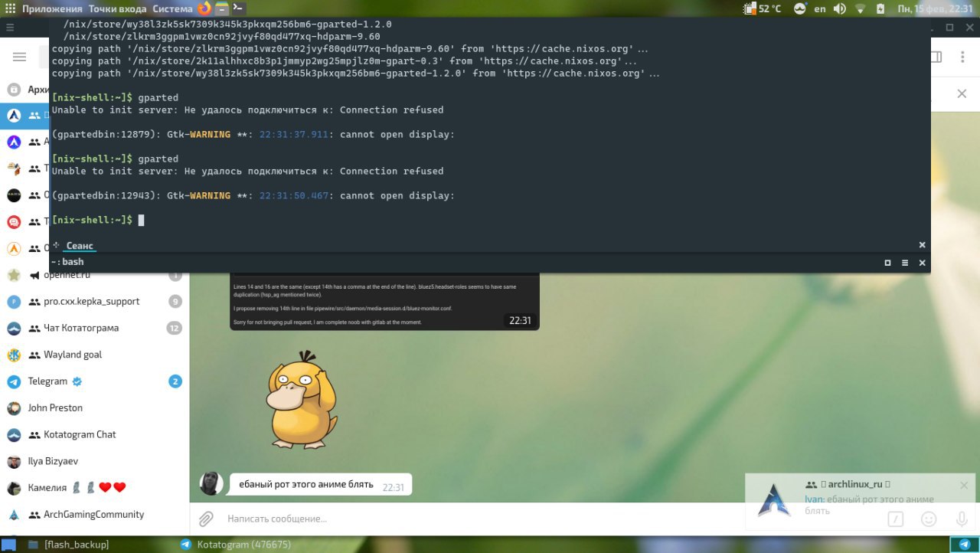
Task: Click the Psyduck sticker in chat
Action: coord(302,401)
